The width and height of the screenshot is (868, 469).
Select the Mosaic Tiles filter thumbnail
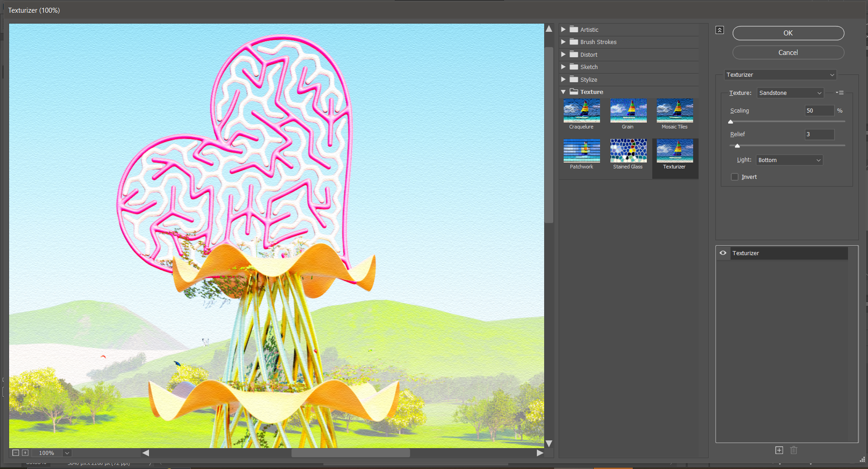(675, 110)
